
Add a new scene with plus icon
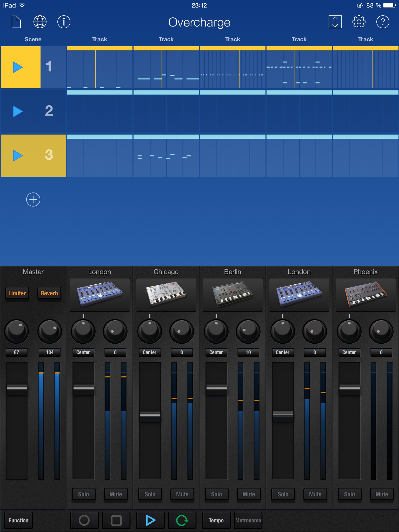pos(33,199)
